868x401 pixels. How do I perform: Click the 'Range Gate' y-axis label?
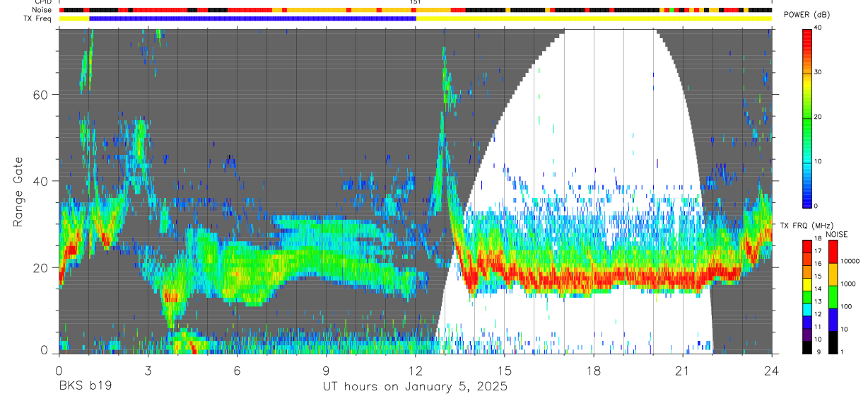[x=18, y=191]
